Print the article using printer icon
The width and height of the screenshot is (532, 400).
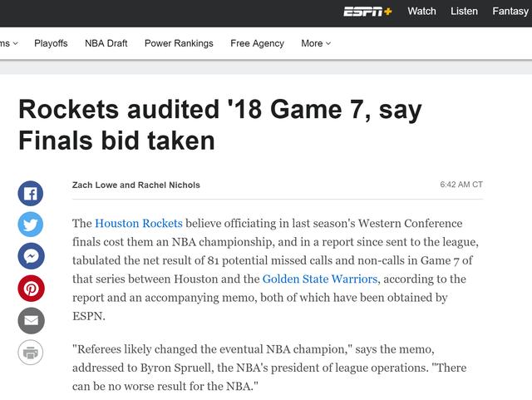[31, 353]
